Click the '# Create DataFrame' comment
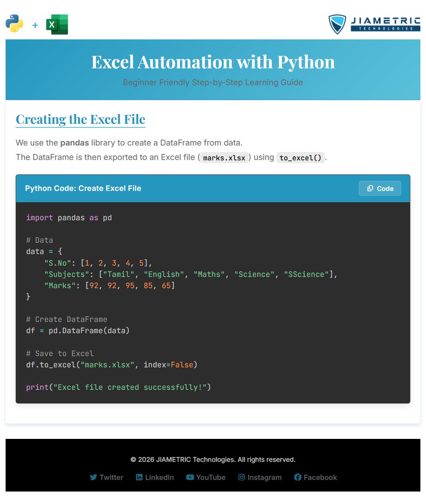The width and height of the screenshot is (426, 504). coord(67,319)
